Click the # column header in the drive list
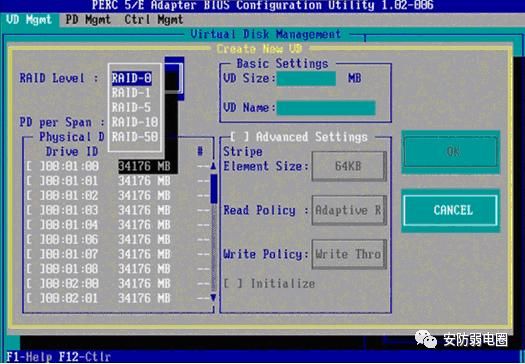Image resolution: width=525 pixels, height=364 pixels. [200, 152]
